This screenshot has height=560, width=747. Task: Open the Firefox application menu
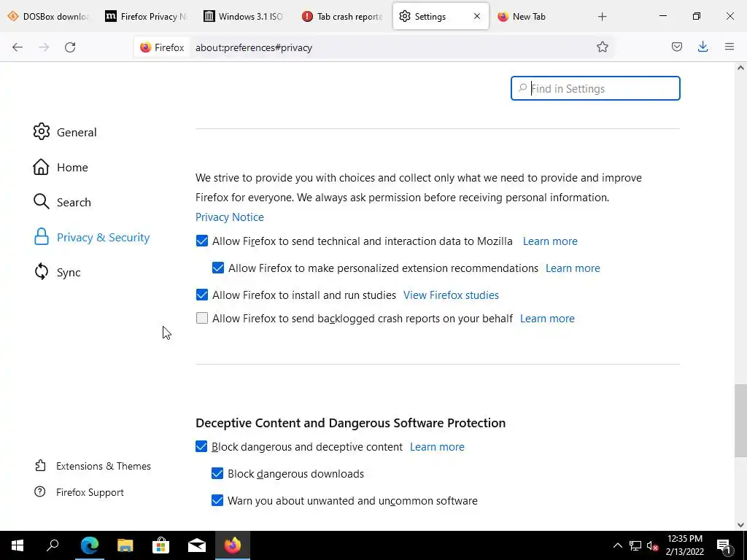coord(729,47)
